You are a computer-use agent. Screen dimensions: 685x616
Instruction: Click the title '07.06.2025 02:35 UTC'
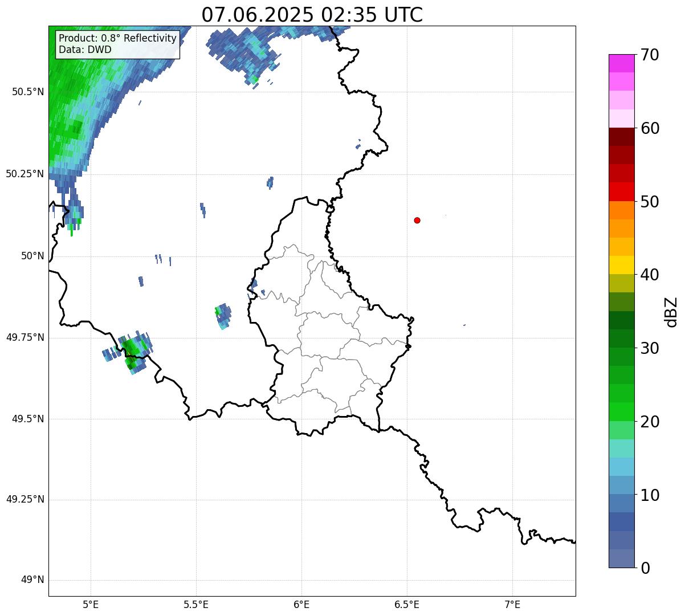[312, 14]
